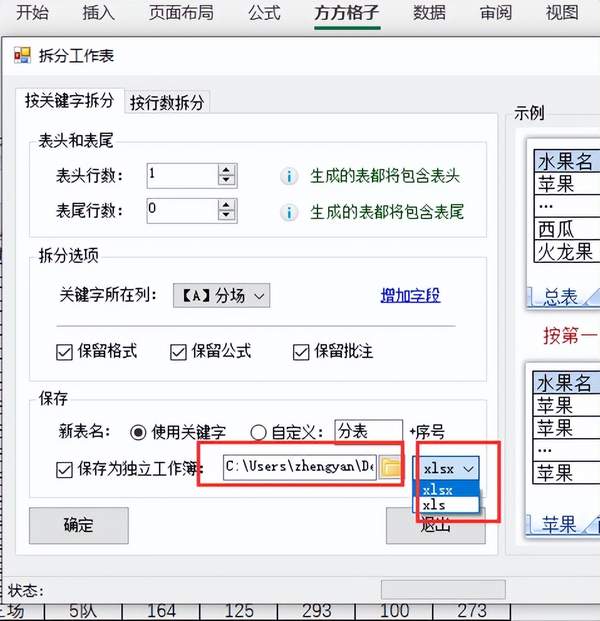
Task: Open the 数据 ribbon tab
Action: click(x=429, y=13)
